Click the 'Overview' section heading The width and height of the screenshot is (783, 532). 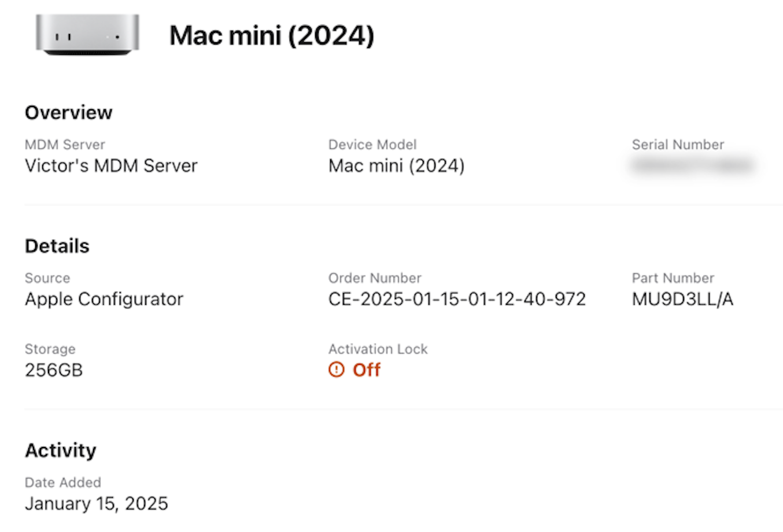click(68, 112)
